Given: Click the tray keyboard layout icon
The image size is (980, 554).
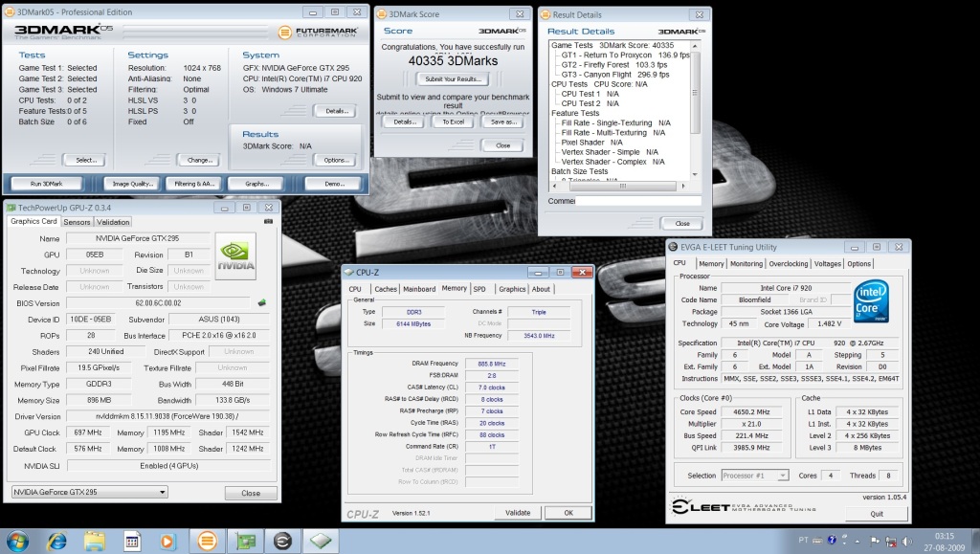Looking at the screenshot, I should click(x=817, y=541).
